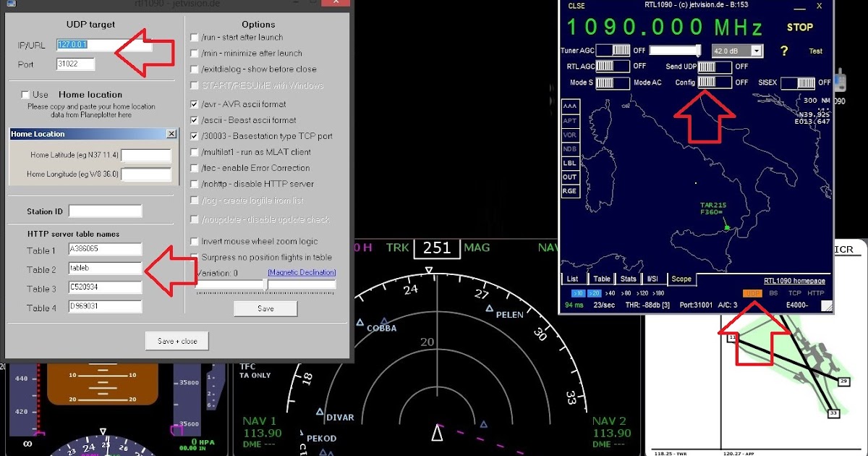Viewport: 868px width, 456px height.
Task: Click the LBL labels icon in the sidebar
Action: (569, 163)
